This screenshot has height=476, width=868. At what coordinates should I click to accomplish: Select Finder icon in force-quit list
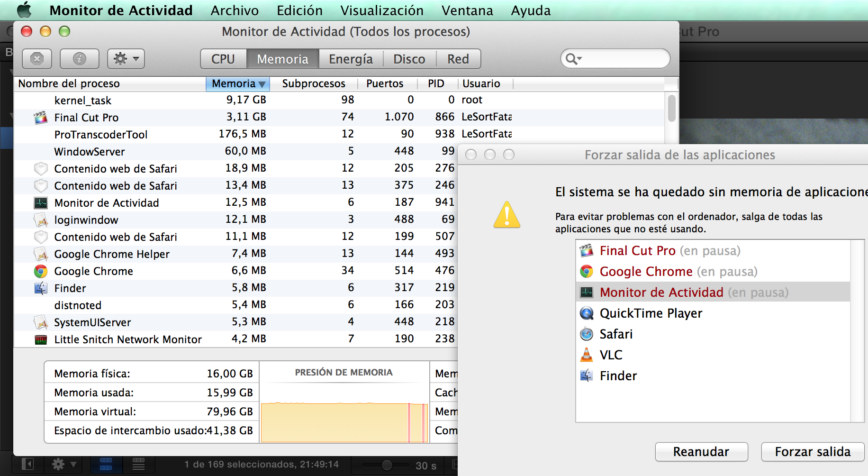pos(587,375)
